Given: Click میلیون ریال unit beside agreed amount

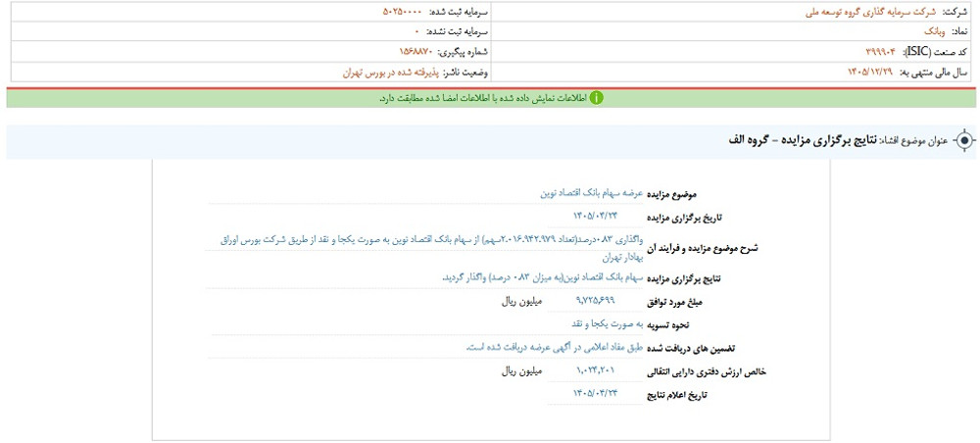Looking at the screenshot, I should click(x=522, y=301).
